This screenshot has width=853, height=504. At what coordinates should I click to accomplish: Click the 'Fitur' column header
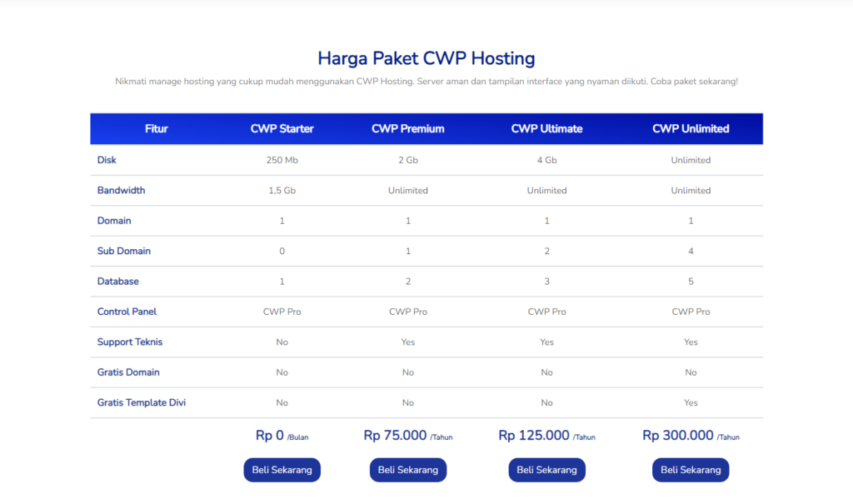(x=156, y=129)
